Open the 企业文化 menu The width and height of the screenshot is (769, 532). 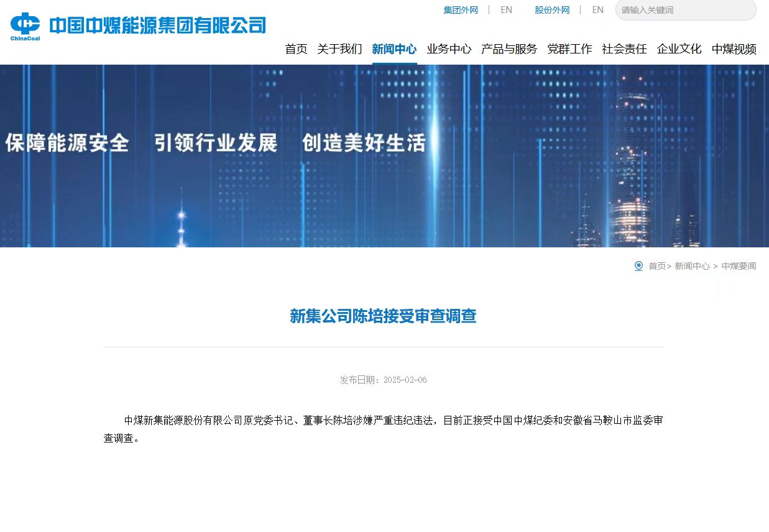point(679,49)
